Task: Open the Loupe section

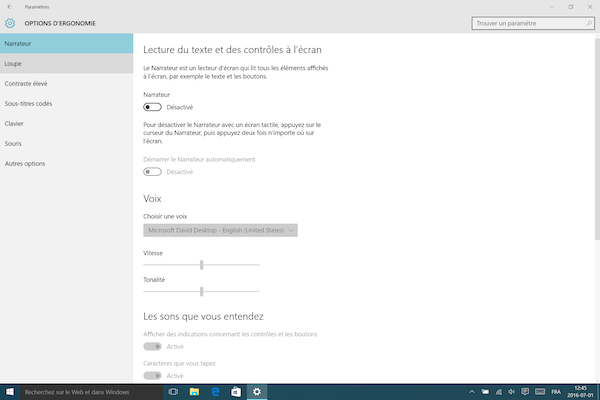Action: pyautogui.click(x=67, y=64)
